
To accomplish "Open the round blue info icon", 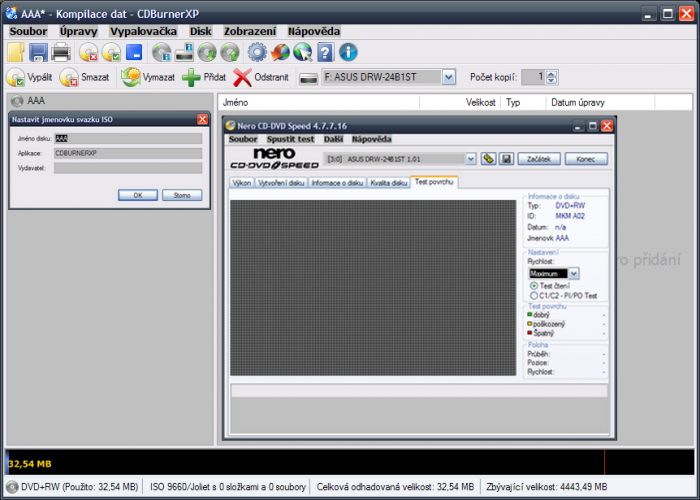I will coord(348,52).
